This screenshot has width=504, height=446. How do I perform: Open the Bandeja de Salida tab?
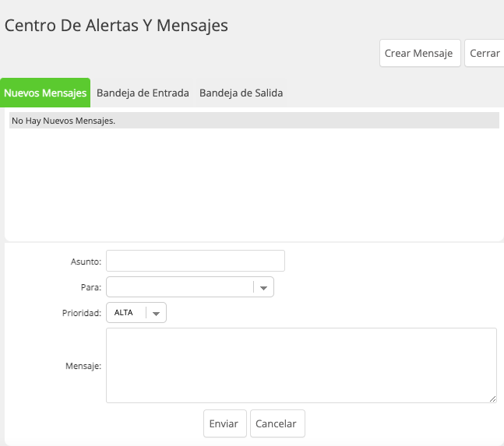(x=241, y=93)
